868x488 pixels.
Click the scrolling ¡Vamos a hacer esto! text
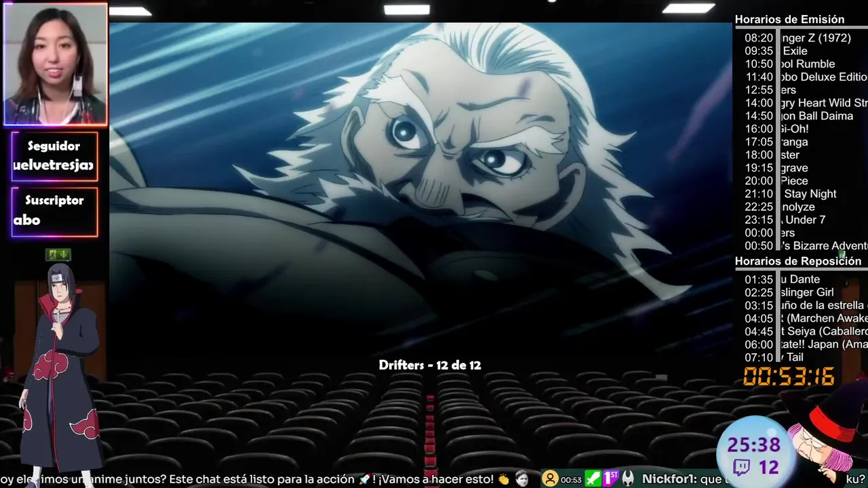click(x=436, y=479)
